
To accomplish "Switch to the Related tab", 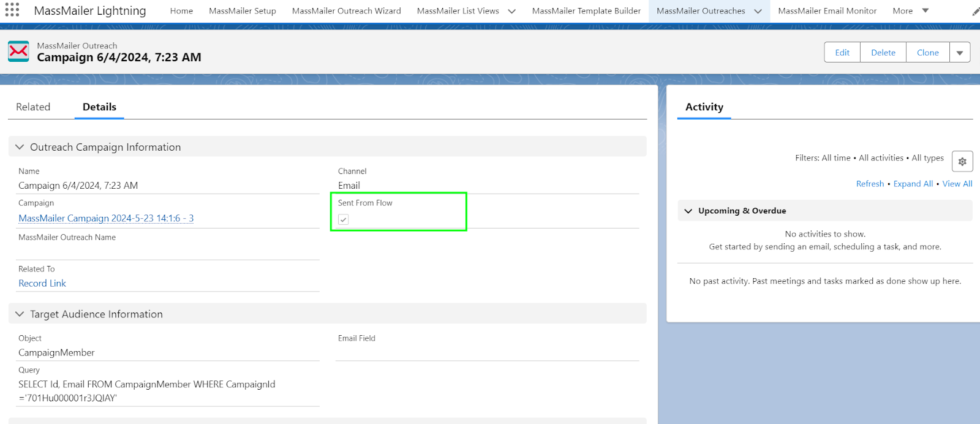I will tap(33, 107).
